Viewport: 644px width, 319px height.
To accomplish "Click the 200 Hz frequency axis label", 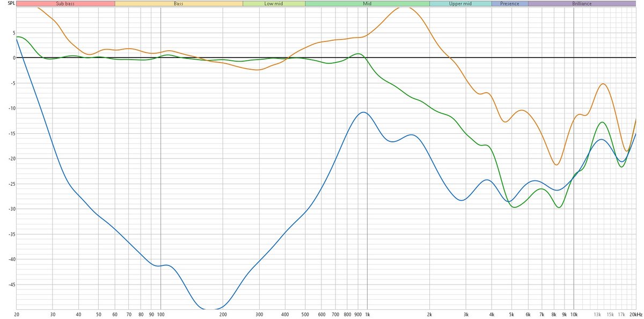I will coord(223,315).
